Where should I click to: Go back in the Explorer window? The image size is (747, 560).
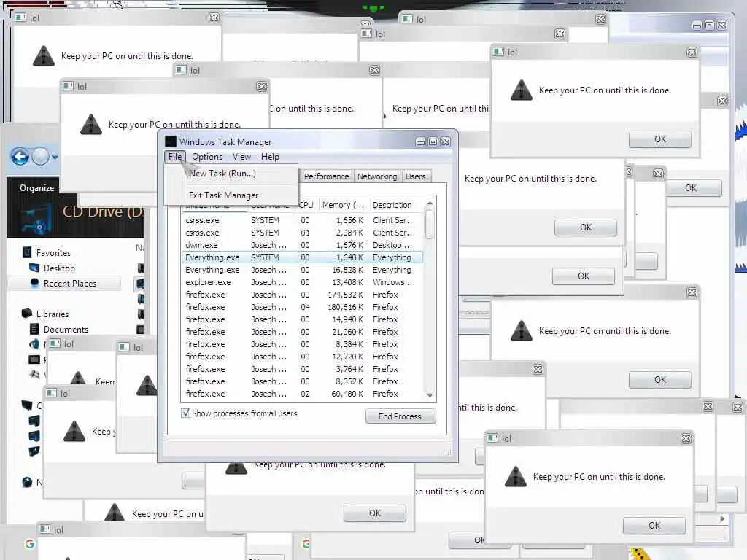20,156
